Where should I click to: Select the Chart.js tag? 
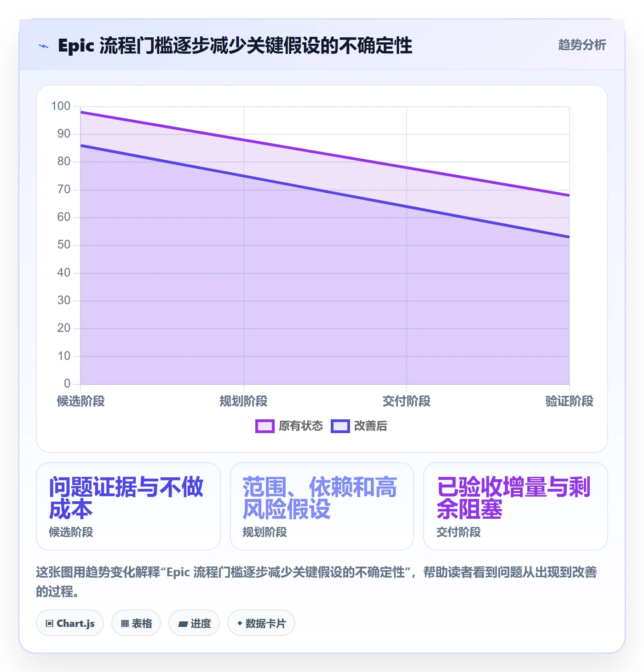point(70,623)
